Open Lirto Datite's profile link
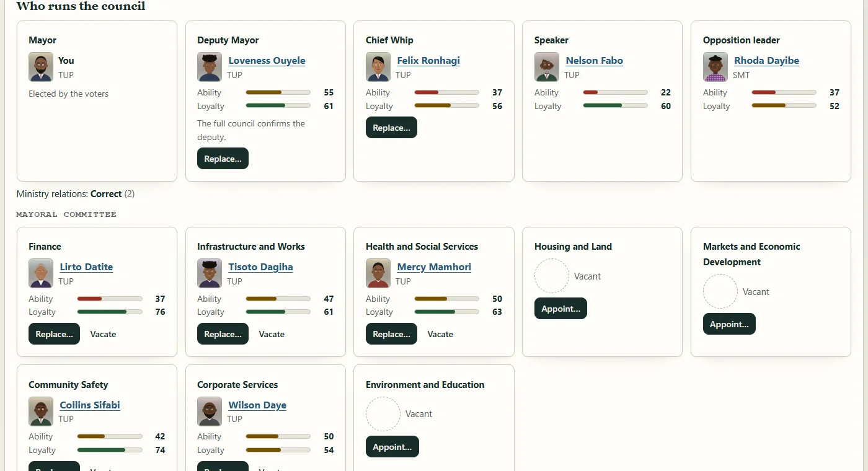 click(x=86, y=267)
